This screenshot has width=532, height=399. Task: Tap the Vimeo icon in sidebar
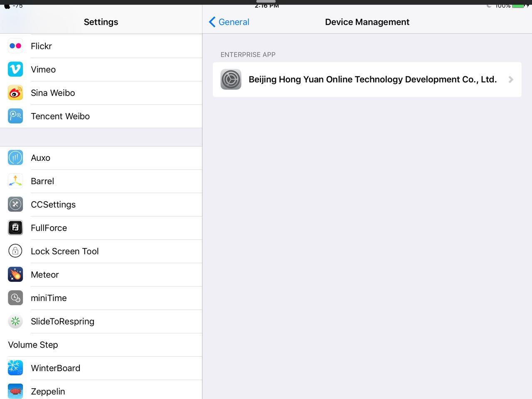pos(15,69)
